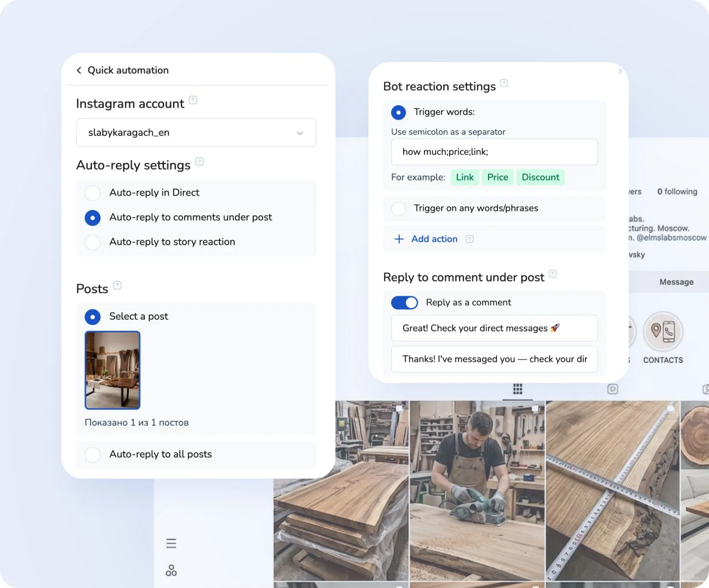Click the 0 following count
The height and width of the screenshot is (588, 709).
677,192
